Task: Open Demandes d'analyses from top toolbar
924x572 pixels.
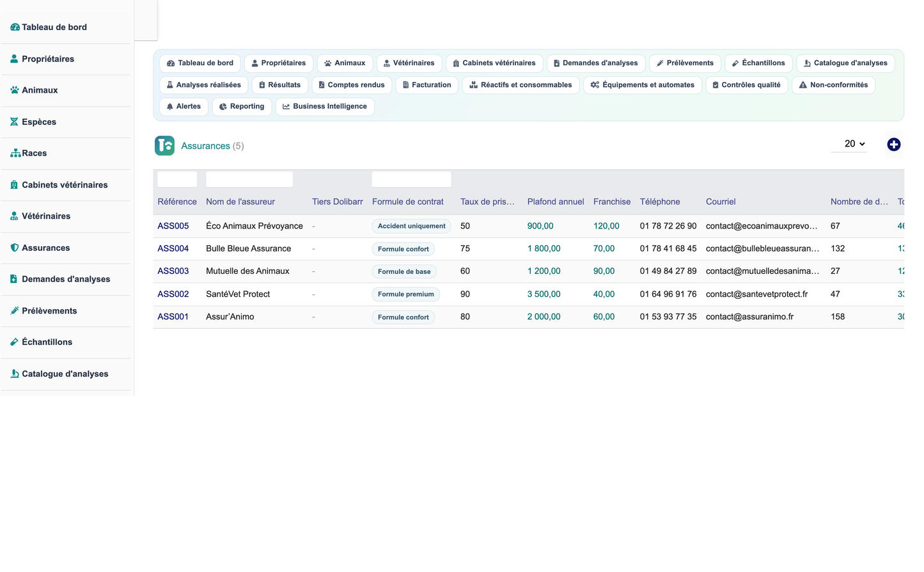Action: coord(596,63)
